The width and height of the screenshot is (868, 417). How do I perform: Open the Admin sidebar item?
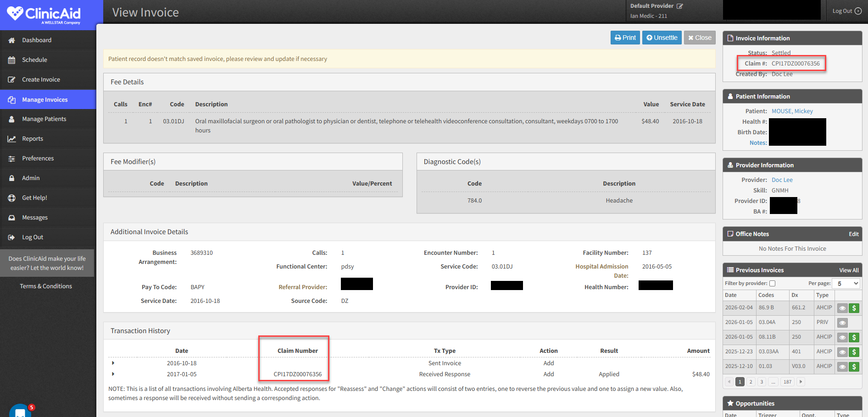tap(48, 178)
